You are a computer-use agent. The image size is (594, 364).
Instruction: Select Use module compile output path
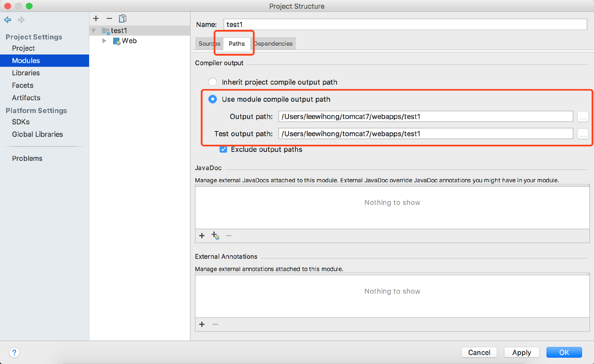pos(213,99)
